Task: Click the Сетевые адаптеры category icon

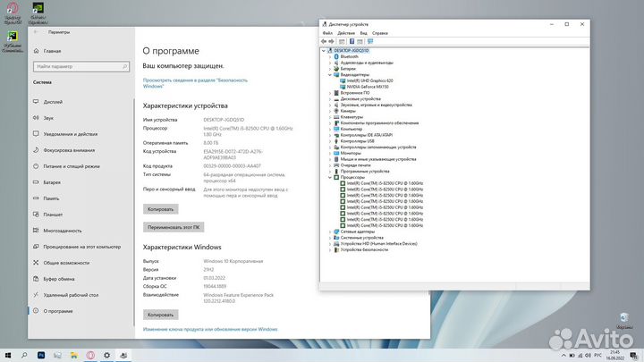Action: [336, 232]
